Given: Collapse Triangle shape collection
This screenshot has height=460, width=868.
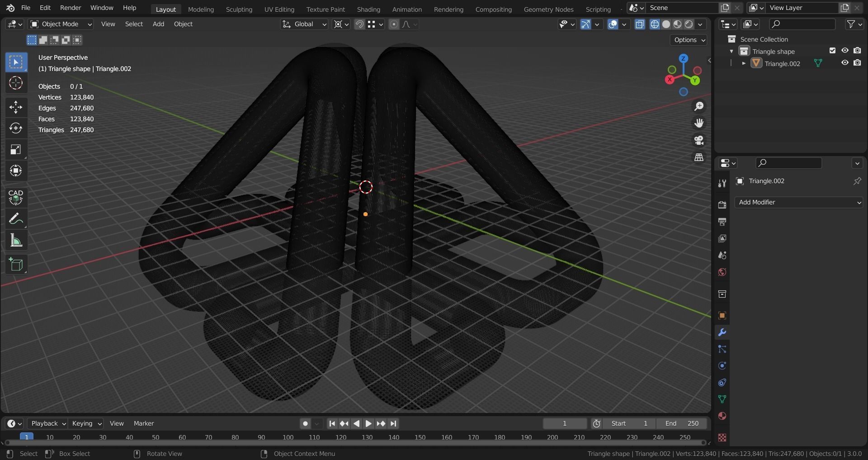Looking at the screenshot, I should [731, 51].
